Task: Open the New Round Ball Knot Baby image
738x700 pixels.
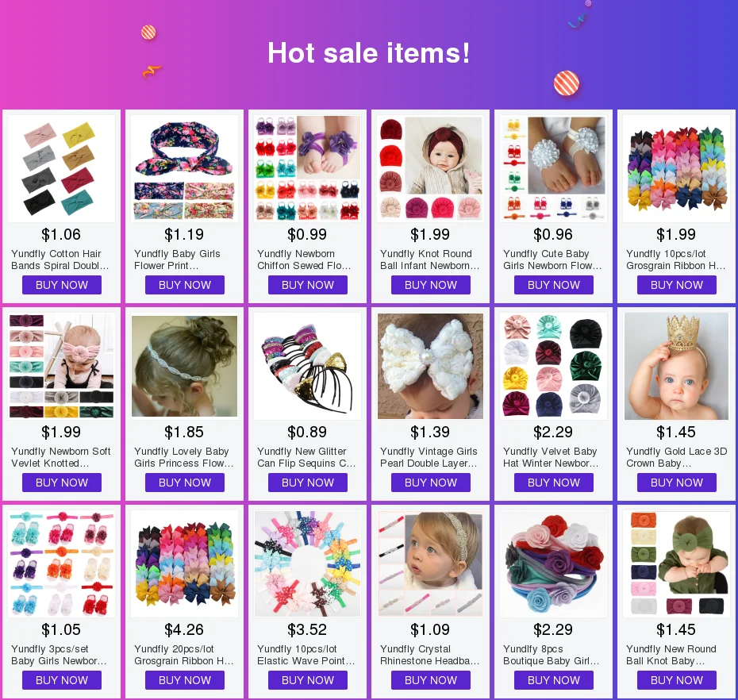Action: coord(676,564)
